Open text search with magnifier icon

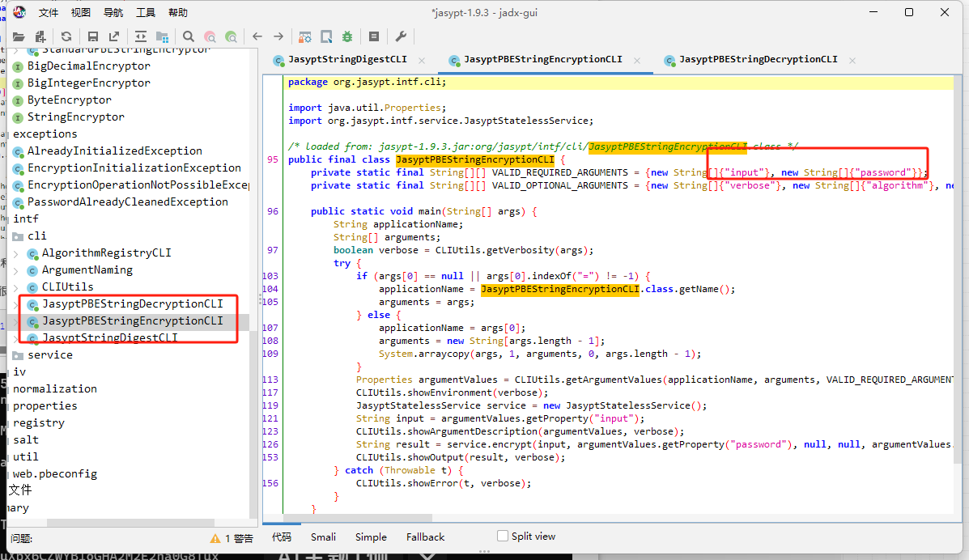pyautogui.click(x=189, y=36)
